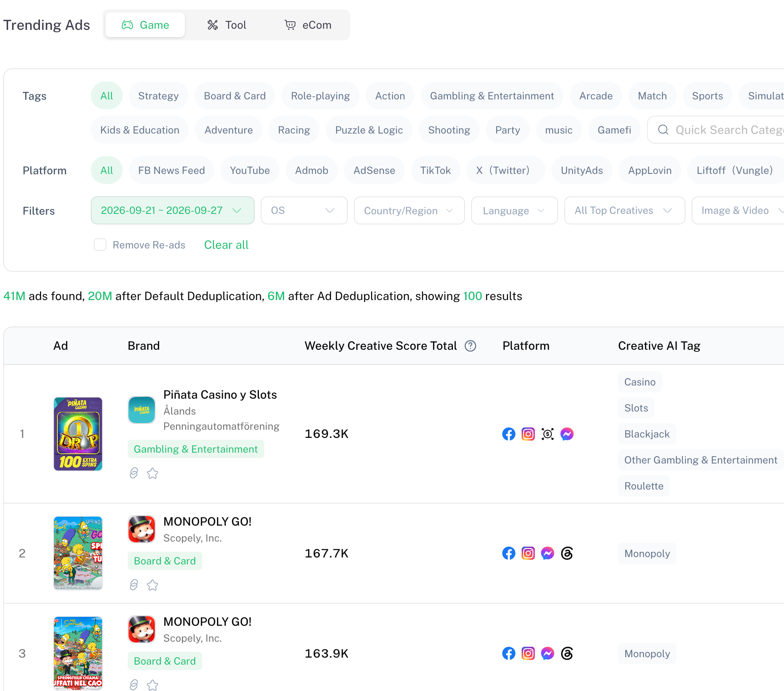The width and height of the screenshot is (784, 691).
Task: Click MONOPOLY GO! app icon in row 2
Action: [142, 529]
